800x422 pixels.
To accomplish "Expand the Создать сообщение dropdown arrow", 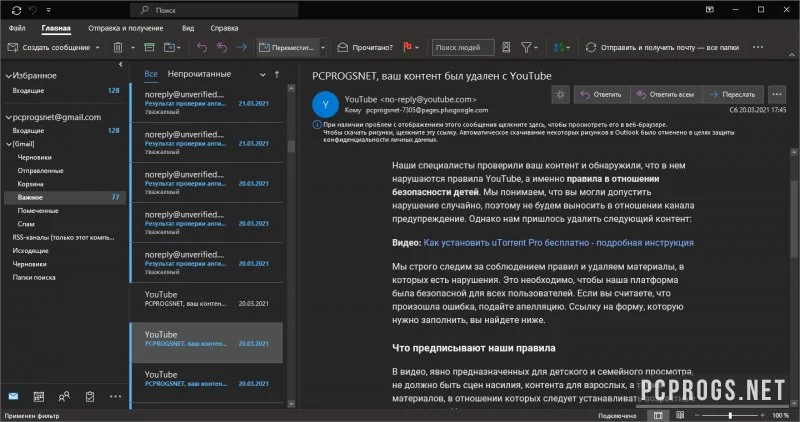I will tap(97, 47).
